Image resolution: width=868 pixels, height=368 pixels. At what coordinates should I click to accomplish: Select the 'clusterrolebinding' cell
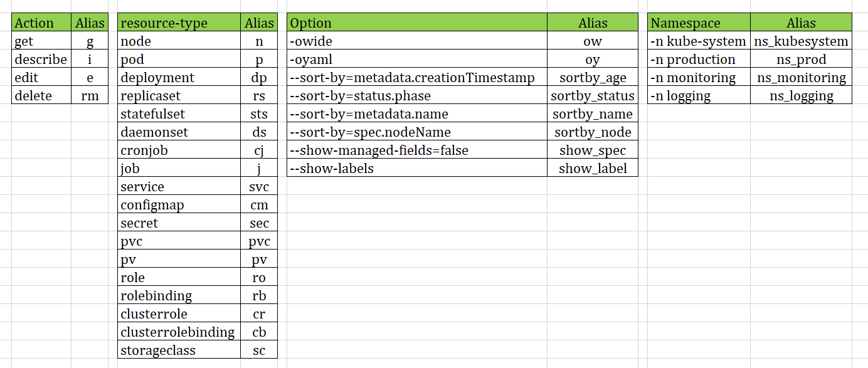point(179,332)
